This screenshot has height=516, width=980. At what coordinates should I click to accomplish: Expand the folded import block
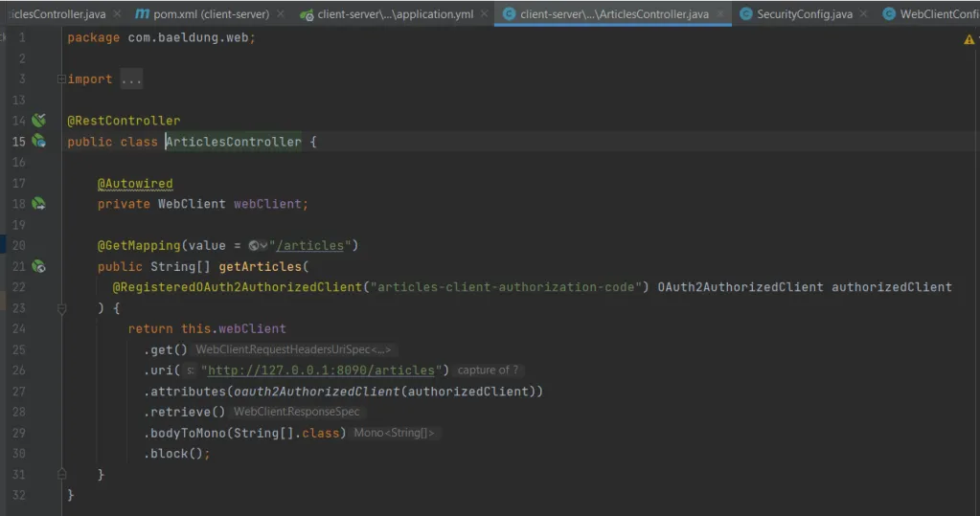pos(61,79)
